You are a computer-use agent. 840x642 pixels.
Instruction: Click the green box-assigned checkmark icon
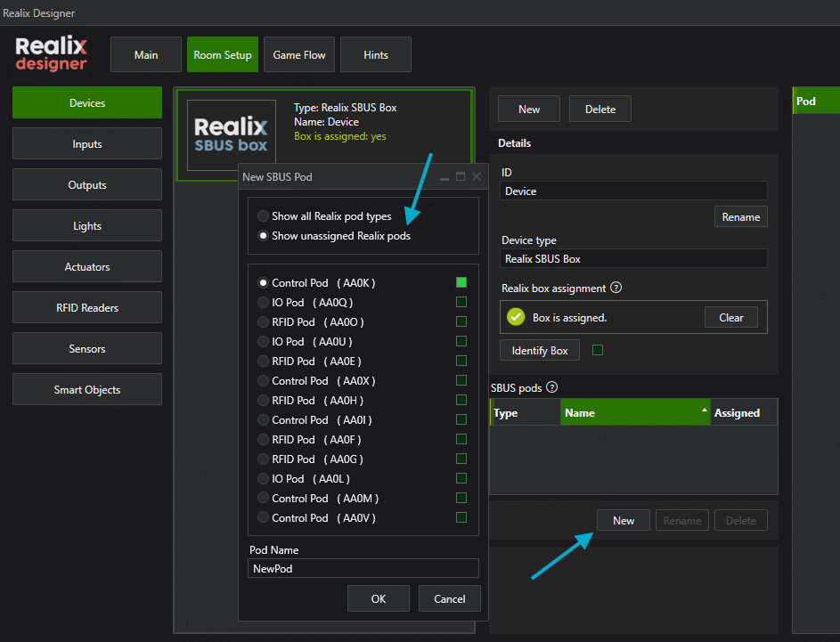tap(516, 317)
